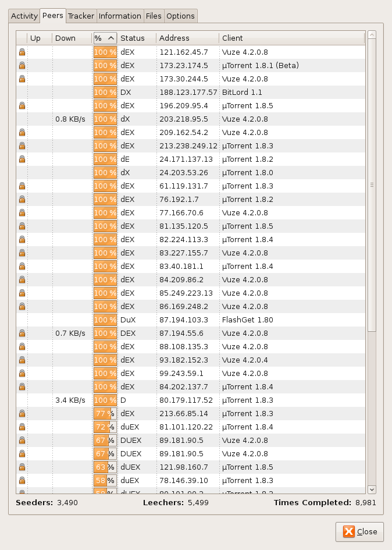Sort peers by Up column
This screenshot has height=550, width=392.
[x=40, y=38]
